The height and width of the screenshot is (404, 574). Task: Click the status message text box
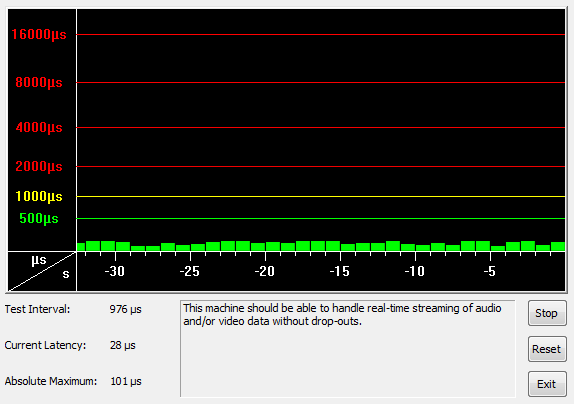click(x=347, y=349)
